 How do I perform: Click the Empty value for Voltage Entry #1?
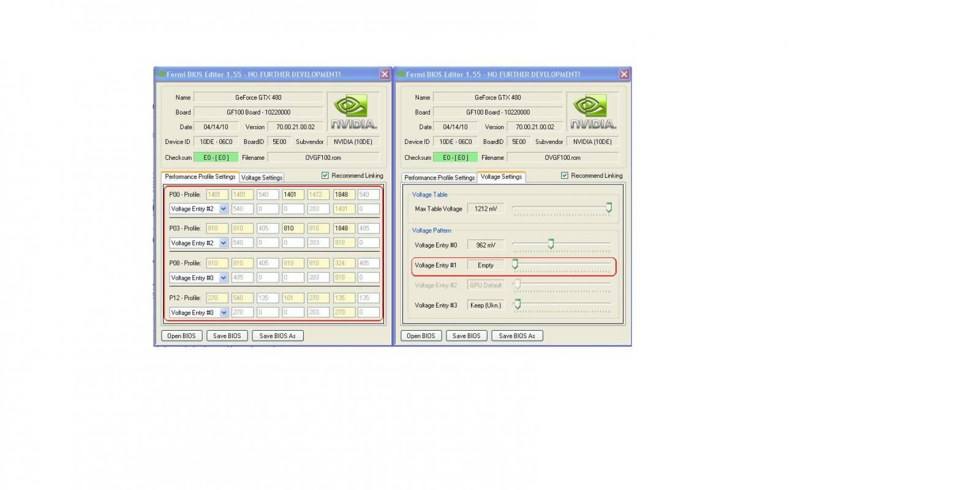(486, 265)
